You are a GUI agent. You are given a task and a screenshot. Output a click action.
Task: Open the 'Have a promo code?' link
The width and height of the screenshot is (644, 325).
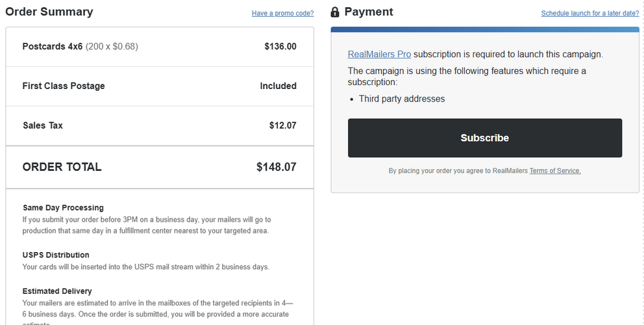coord(282,13)
